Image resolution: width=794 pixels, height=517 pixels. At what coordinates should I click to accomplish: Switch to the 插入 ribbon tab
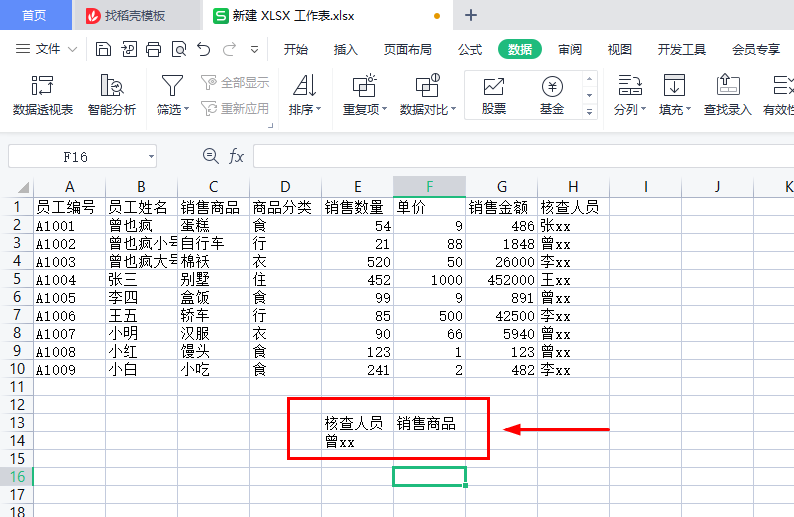pos(345,50)
